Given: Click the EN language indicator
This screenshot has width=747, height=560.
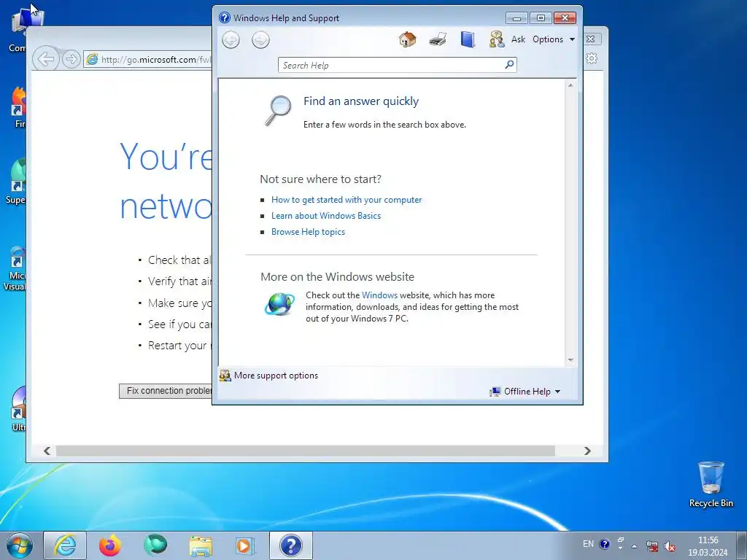Looking at the screenshot, I should pyautogui.click(x=589, y=544).
